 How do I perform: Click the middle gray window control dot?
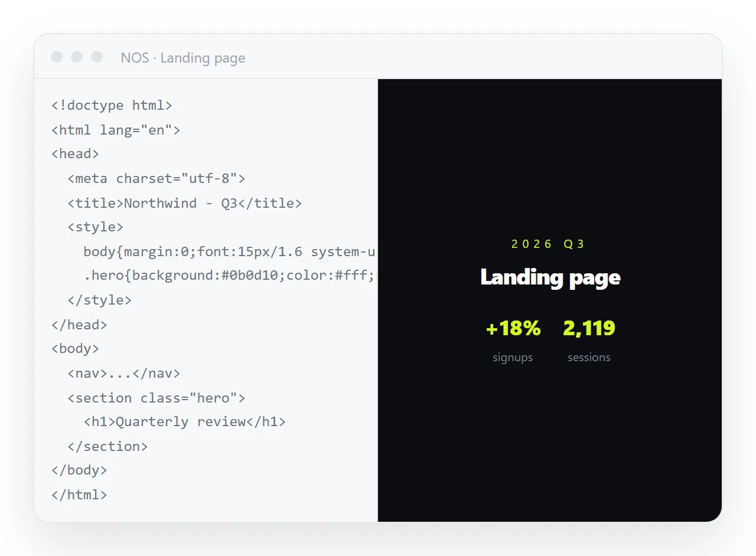pos(77,57)
